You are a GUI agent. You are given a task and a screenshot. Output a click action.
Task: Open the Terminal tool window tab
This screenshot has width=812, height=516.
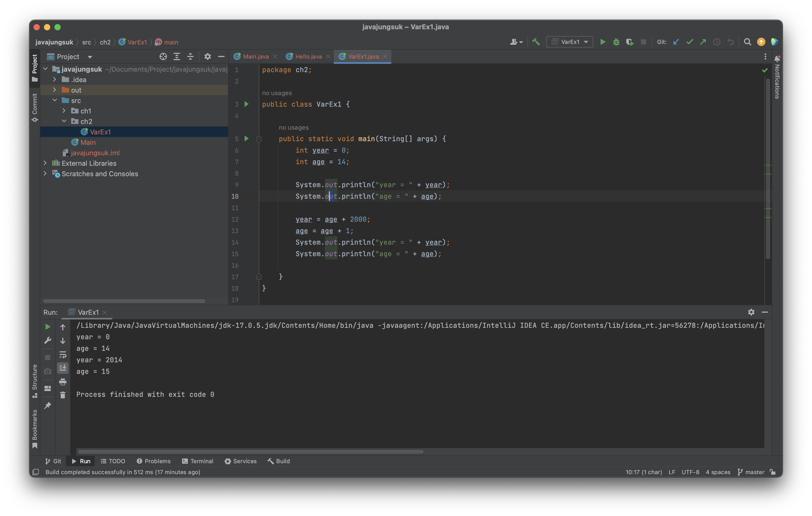pos(198,461)
